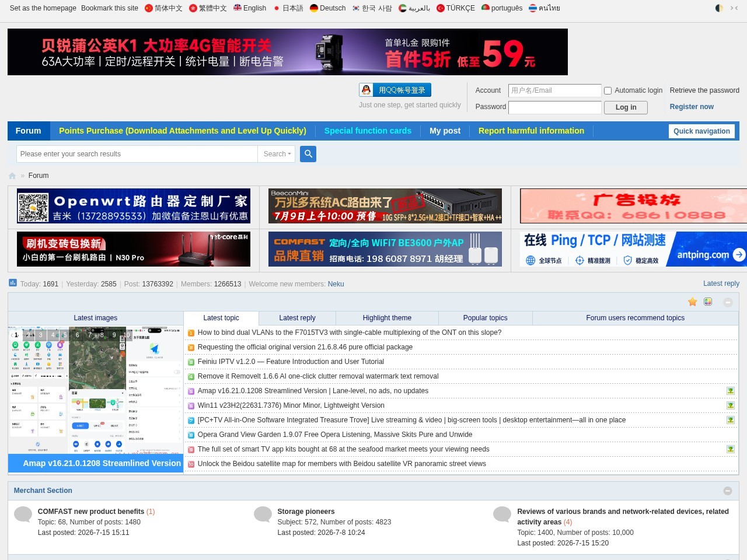The width and height of the screenshot is (747, 560).
Task: Click the green image attachment icon on Amap topic
Action: coord(730,391)
